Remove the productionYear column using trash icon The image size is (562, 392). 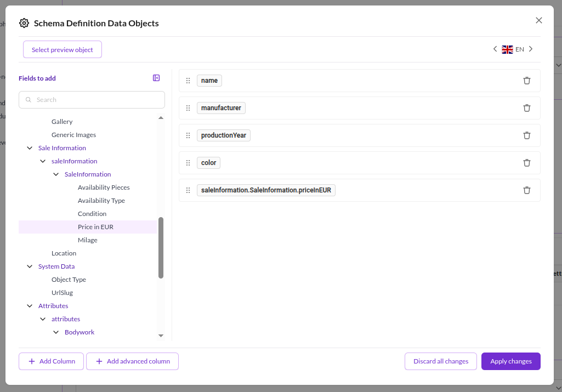coord(526,135)
